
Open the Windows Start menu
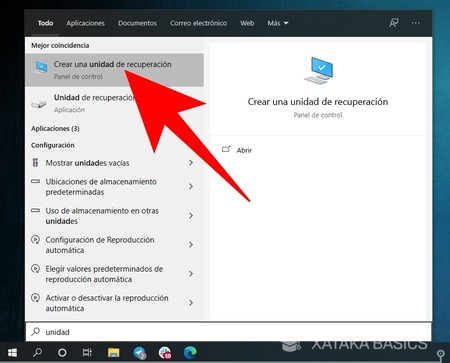click(x=12, y=352)
